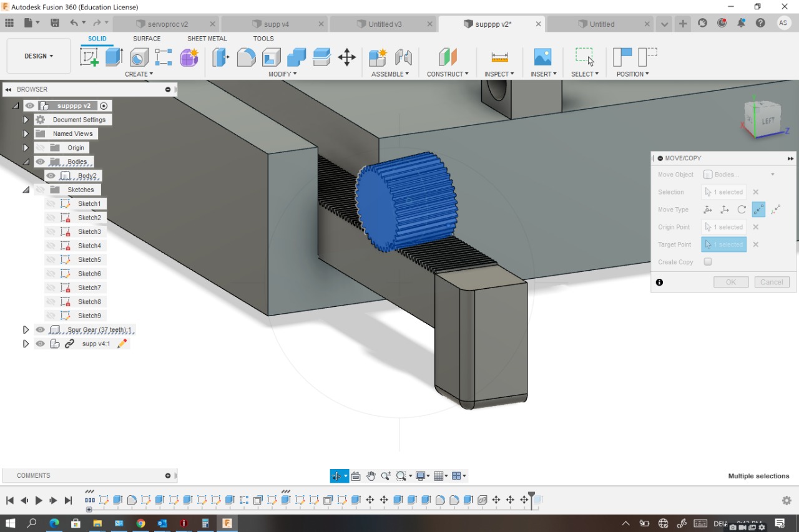Screen dimensions: 799x532
Task: Show the Origin folder via eye icon
Action: [x=41, y=148]
